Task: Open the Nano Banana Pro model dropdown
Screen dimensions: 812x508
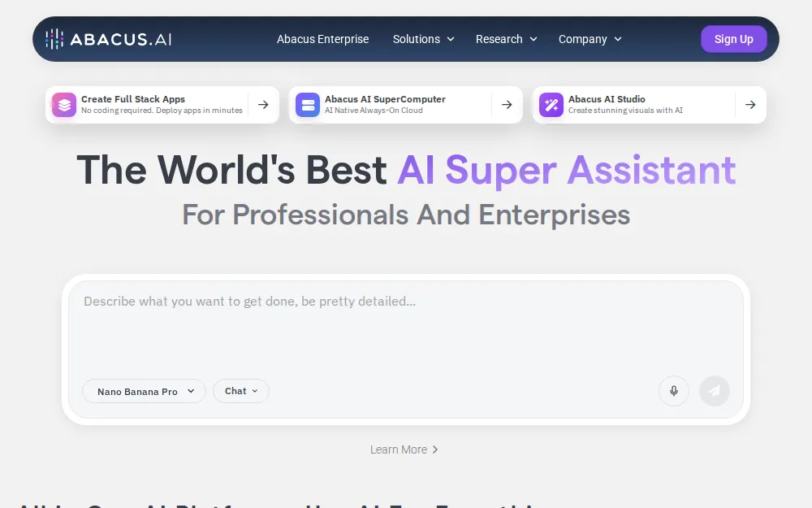Action: [x=144, y=391]
